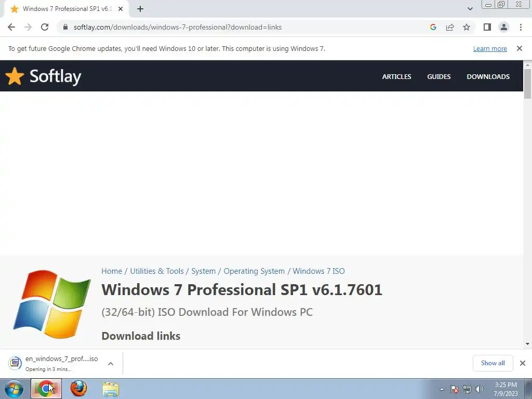
Task: Show hidden system tray icons
Action: click(x=442, y=389)
